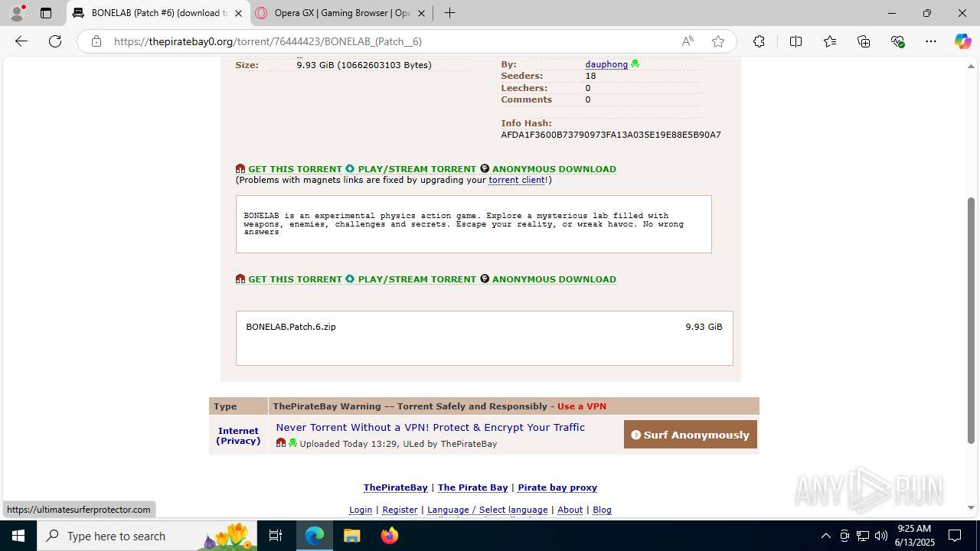Image resolution: width=980 pixels, height=551 pixels.
Task: Launch the Copilot sidebar icon
Action: tap(962, 41)
